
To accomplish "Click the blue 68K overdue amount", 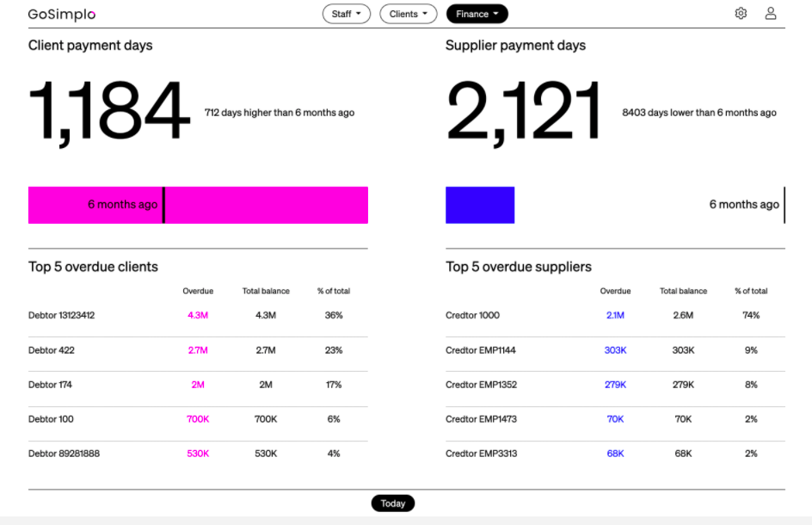I will click(x=615, y=454).
